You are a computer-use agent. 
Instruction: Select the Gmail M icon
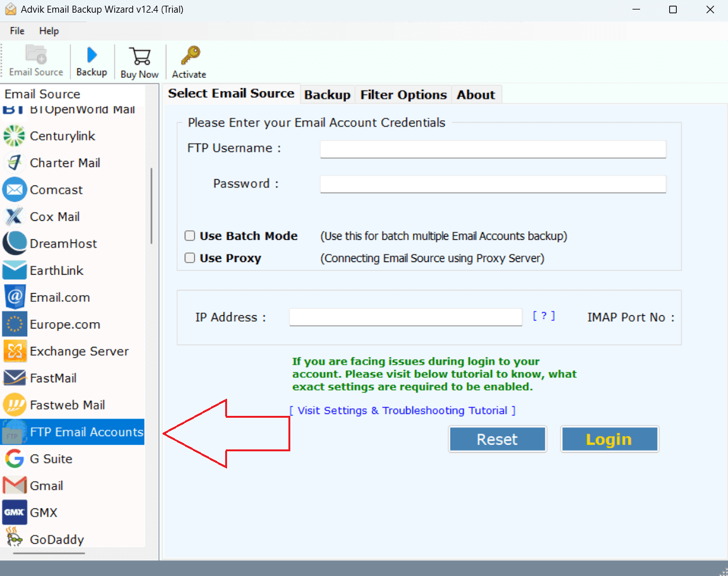[14, 486]
